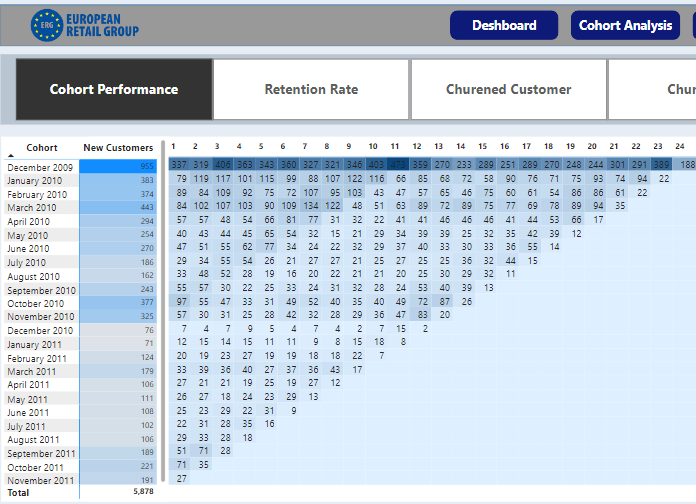696x504 pixels.
Task: Click the month 12 column header
Action: (416, 146)
